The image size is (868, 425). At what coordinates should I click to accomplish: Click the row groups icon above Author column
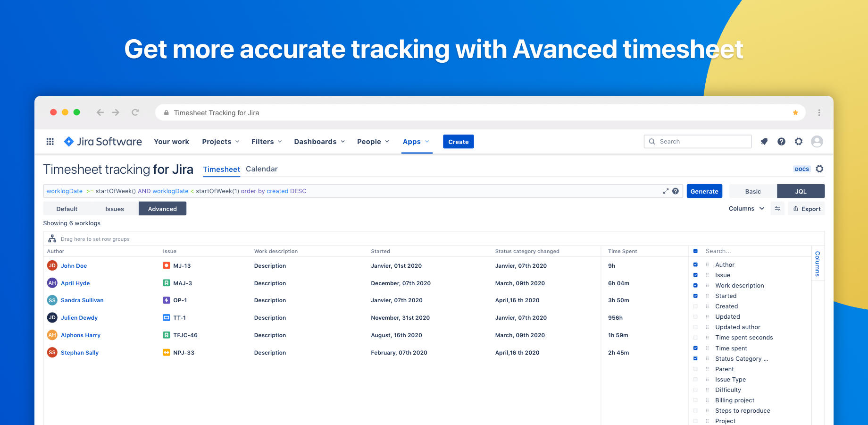[x=52, y=238]
